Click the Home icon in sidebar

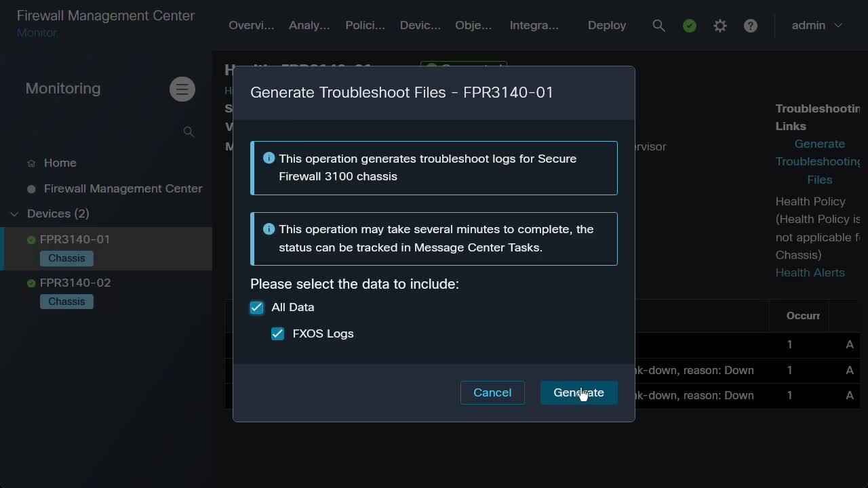click(x=31, y=163)
